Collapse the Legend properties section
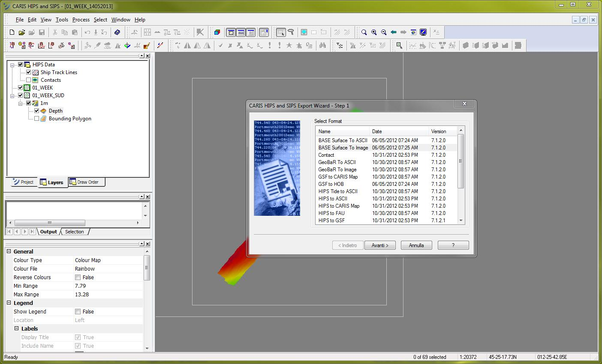 pos(9,303)
